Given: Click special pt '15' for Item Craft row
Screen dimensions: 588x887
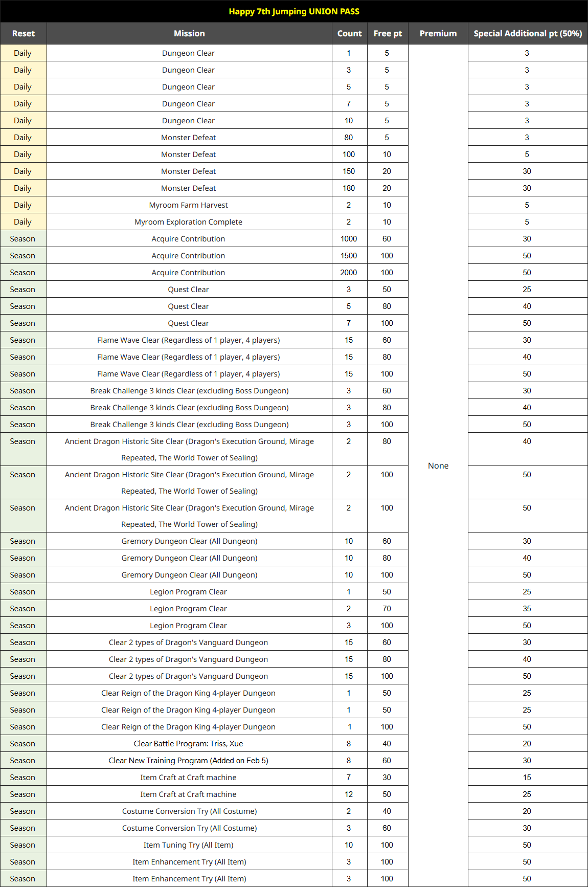Looking at the screenshot, I should click(527, 778).
